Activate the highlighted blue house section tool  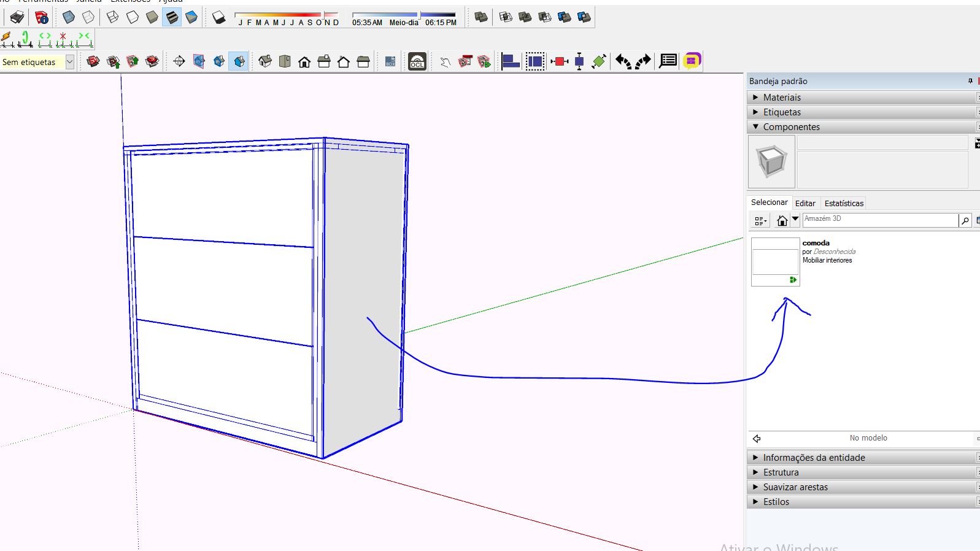tap(239, 61)
